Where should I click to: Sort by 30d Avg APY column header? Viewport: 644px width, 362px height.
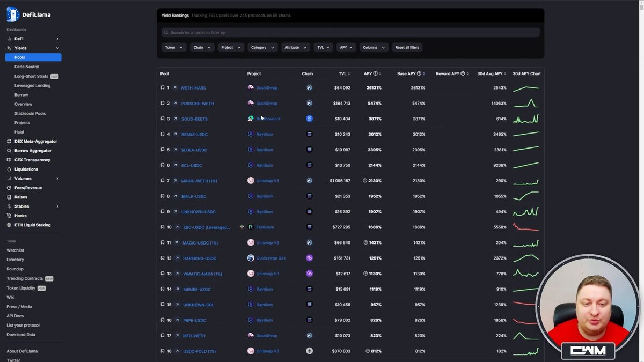click(492, 73)
